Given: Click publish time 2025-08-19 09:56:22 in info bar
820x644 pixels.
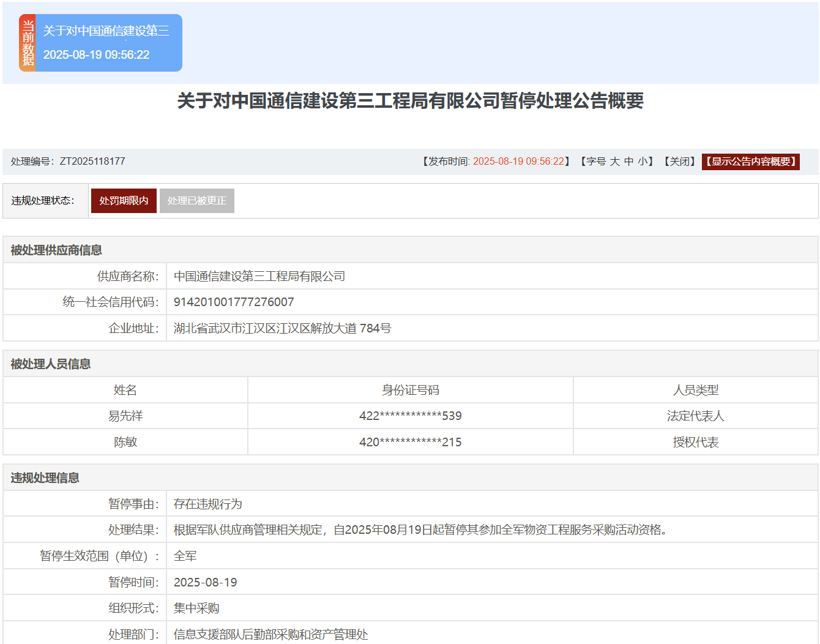Looking at the screenshot, I should point(518,162).
